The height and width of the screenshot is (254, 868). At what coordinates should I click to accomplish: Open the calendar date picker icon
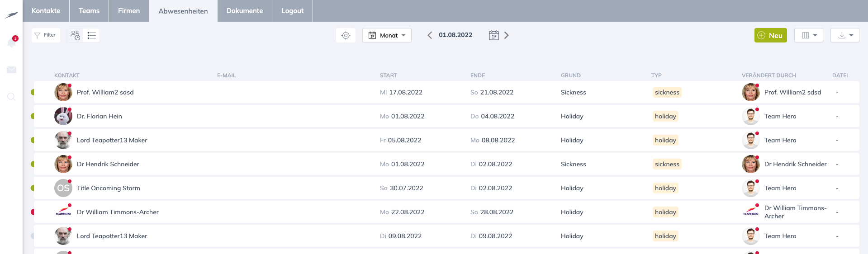click(x=493, y=35)
